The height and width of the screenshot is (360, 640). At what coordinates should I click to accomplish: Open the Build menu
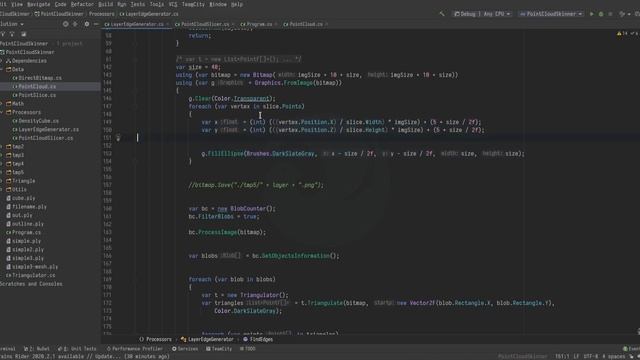pyautogui.click(x=106, y=4)
